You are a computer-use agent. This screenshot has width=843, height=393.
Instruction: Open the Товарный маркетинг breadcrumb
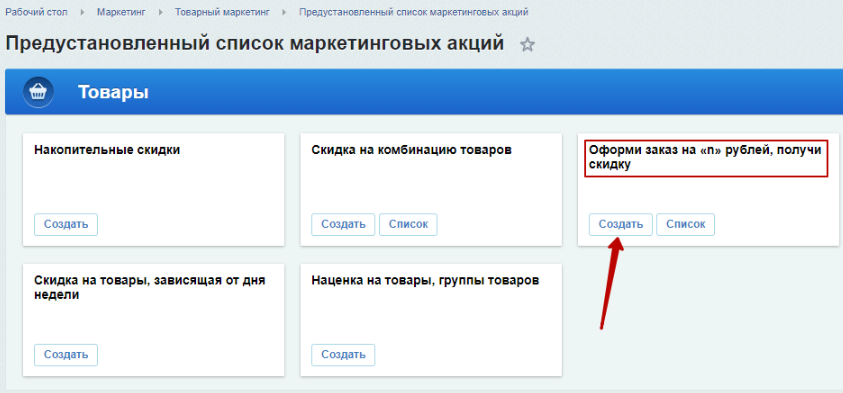tap(223, 12)
